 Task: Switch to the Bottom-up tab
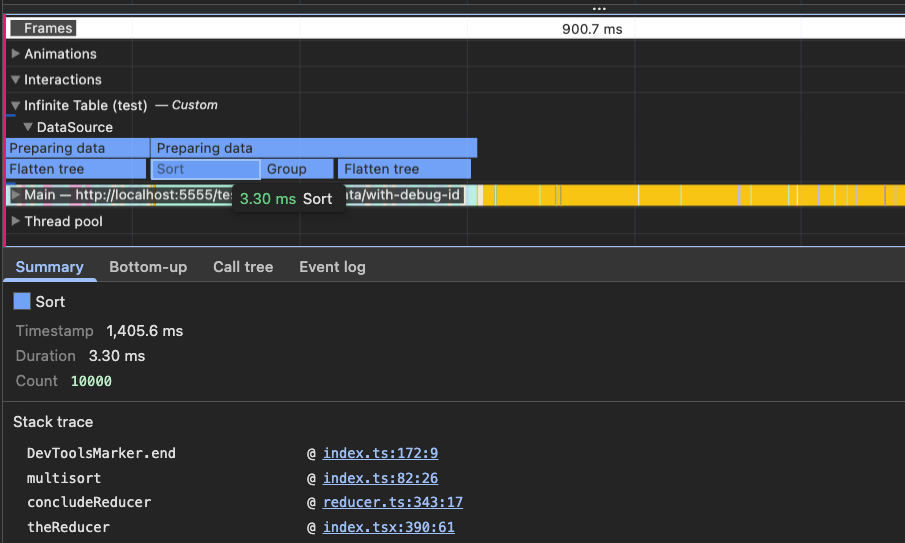[148, 267]
